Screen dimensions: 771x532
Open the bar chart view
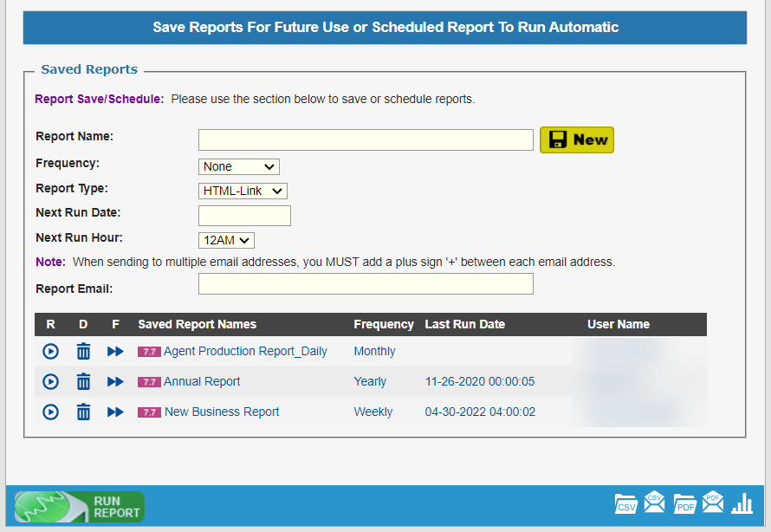742,503
